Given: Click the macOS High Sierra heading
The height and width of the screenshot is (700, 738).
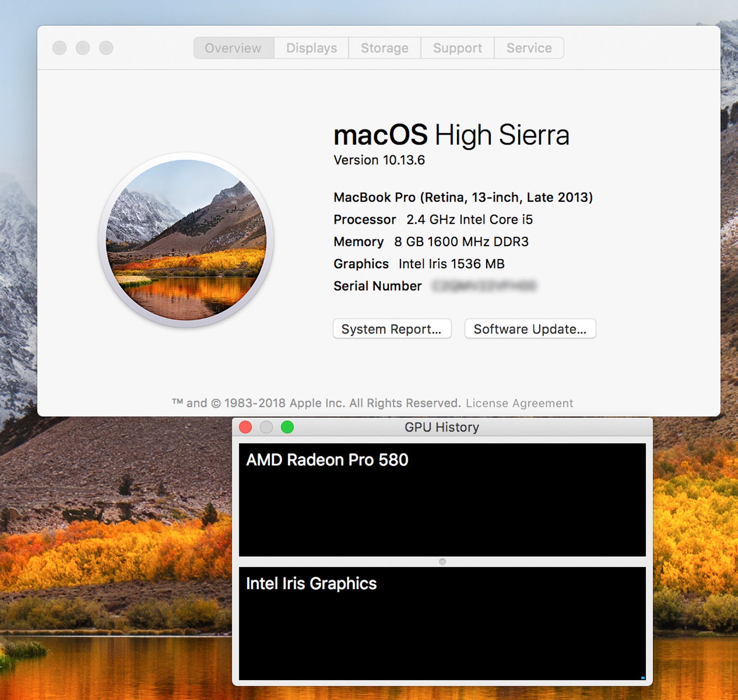Looking at the screenshot, I should point(452,135).
